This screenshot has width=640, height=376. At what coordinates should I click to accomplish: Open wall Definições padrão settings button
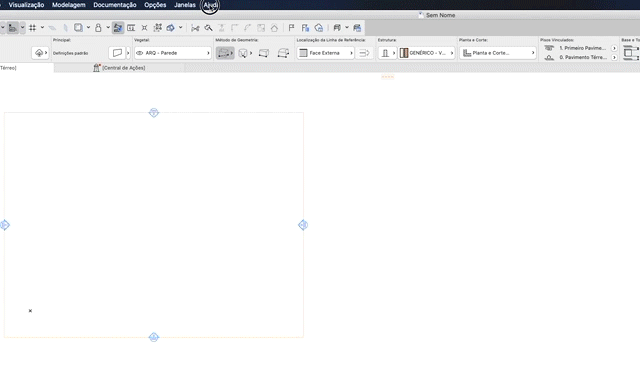coord(117,53)
